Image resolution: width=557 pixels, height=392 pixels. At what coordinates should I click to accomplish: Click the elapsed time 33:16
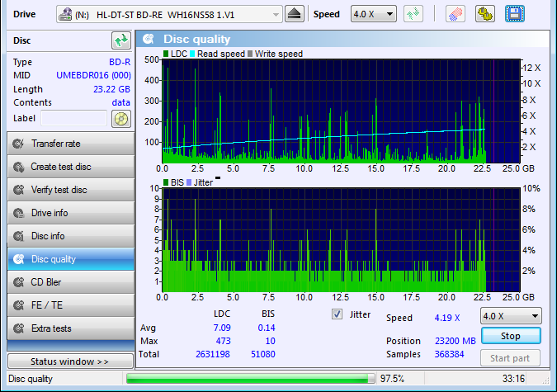pyautogui.click(x=513, y=379)
